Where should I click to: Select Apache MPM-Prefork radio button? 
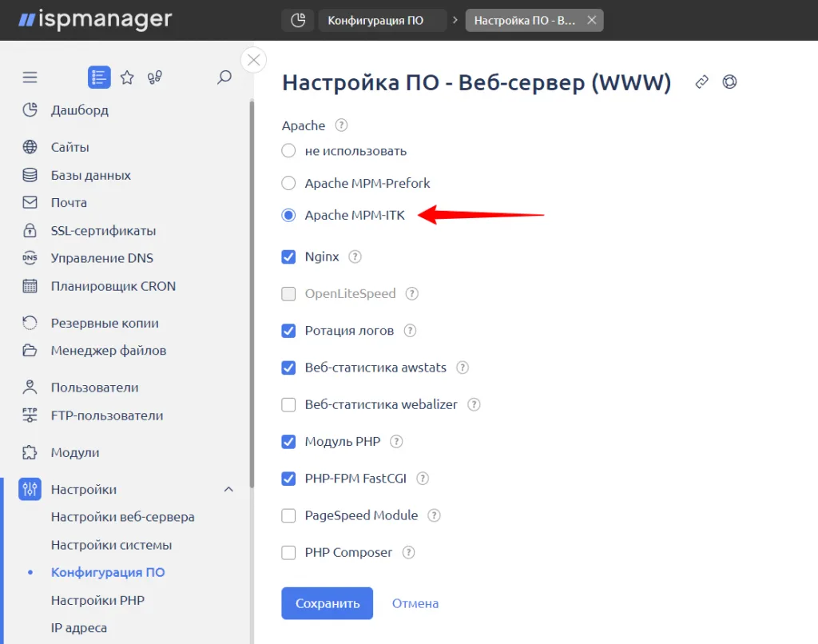pyautogui.click(x=288, y=183)
